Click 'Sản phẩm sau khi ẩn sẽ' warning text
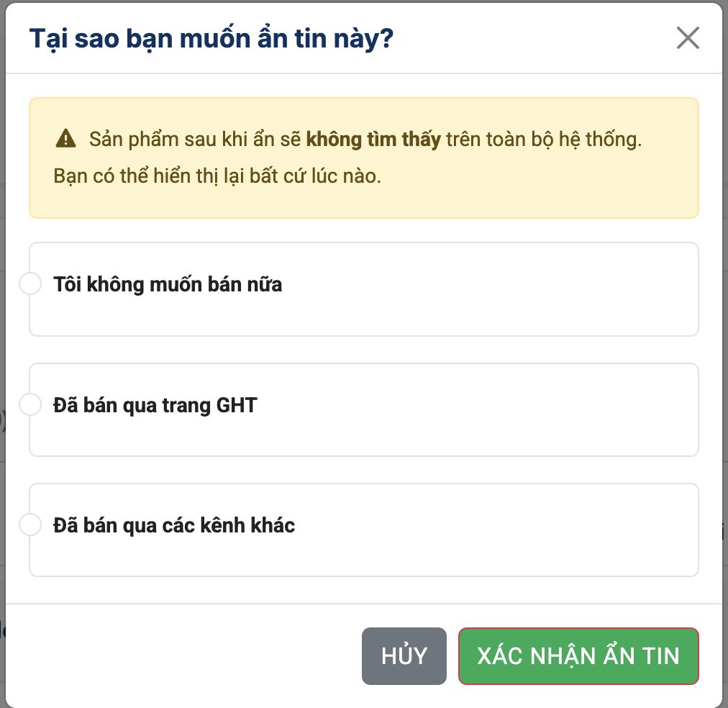 tap(195, 140)
